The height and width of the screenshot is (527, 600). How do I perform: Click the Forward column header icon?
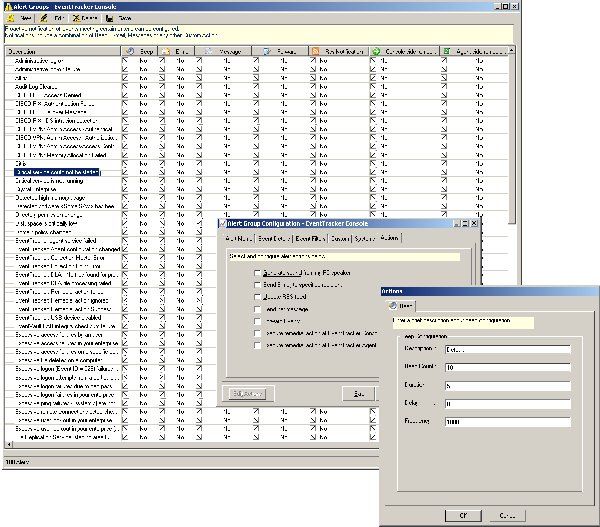pyautogui.click(x=267, y=51)
